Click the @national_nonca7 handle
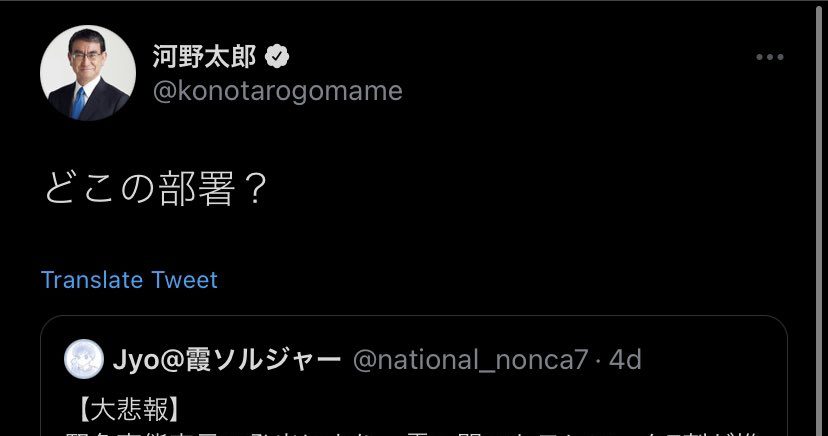This screenshot has width=828, height=436. pyautogui.click(x=470, y=359)
